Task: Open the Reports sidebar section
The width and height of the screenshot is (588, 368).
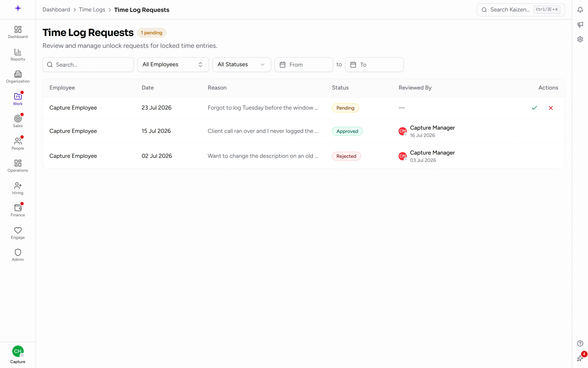Action: (18, 55)
